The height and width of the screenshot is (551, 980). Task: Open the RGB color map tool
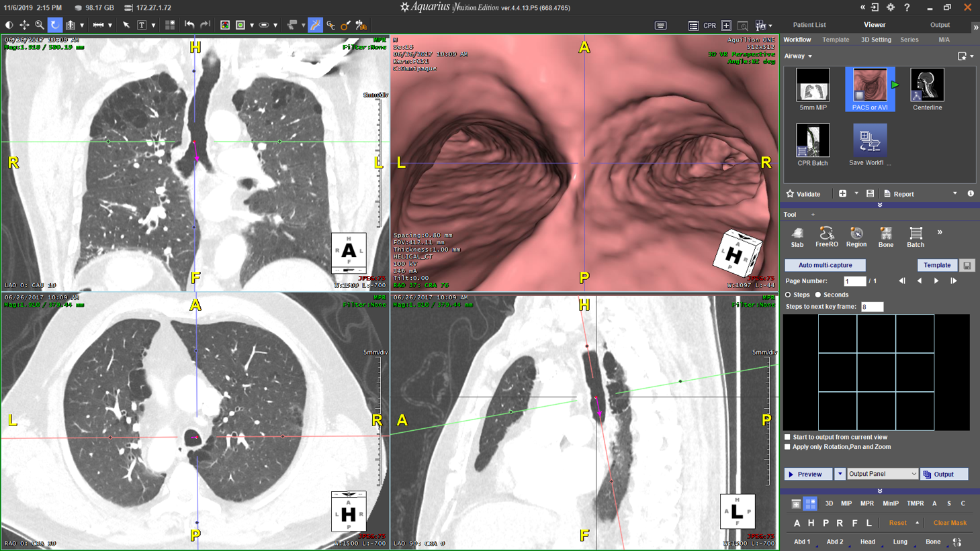[225, 25]
